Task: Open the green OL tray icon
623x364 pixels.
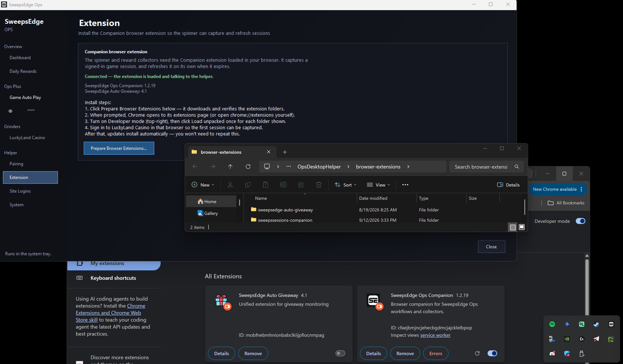Action: (581, 324)
